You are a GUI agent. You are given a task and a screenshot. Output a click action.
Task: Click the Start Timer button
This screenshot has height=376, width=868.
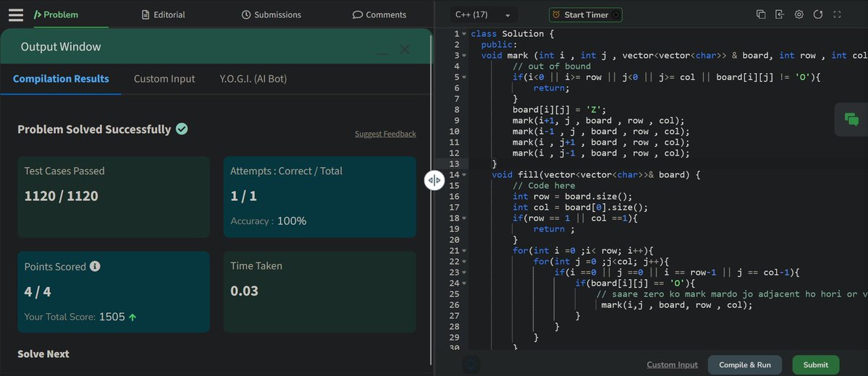pos(586,15)
